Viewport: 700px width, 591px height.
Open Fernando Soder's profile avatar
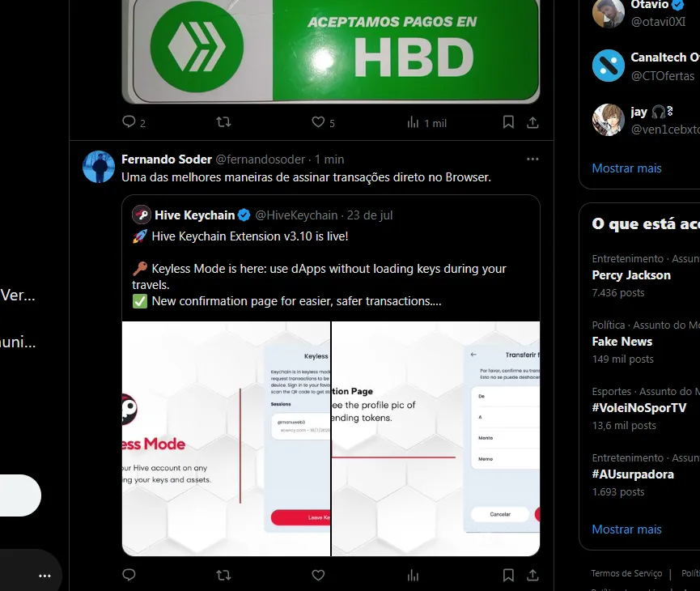pyautogui.click(x=99, y=167)
